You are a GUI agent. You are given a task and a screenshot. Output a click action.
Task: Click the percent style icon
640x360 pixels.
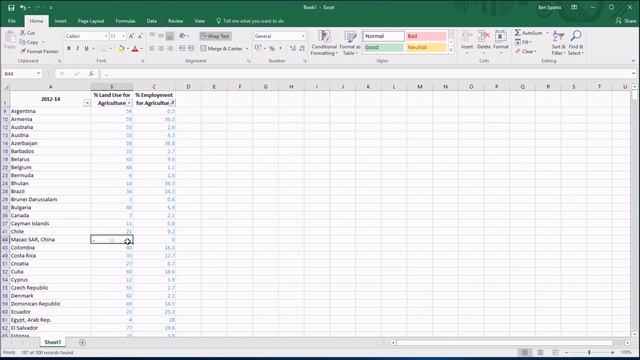pyautogui.click(x=272, y=48)
